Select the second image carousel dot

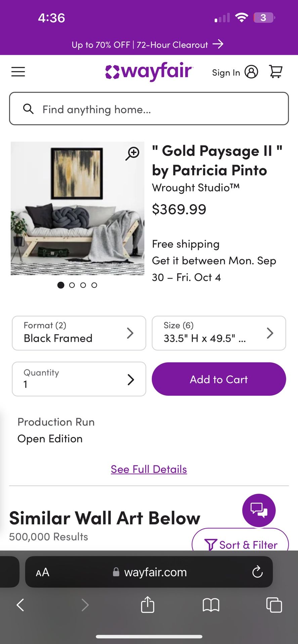[72, 285]
